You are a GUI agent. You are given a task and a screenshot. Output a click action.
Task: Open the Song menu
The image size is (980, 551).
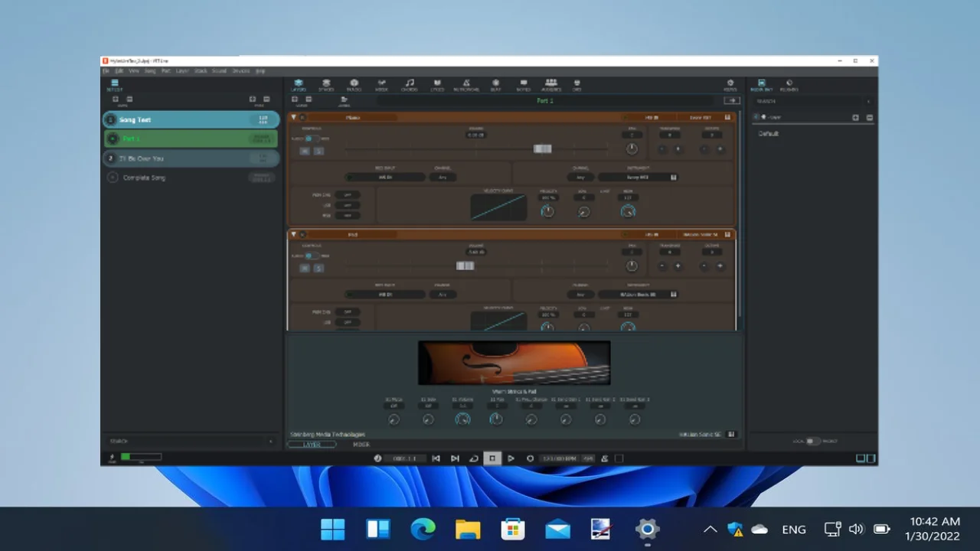pyautogui.click(x=150, y=70)
